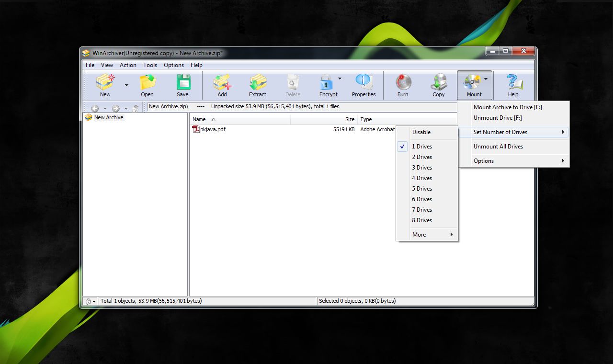Click the Encrypt padlock toolbar icon

(327, 82)
